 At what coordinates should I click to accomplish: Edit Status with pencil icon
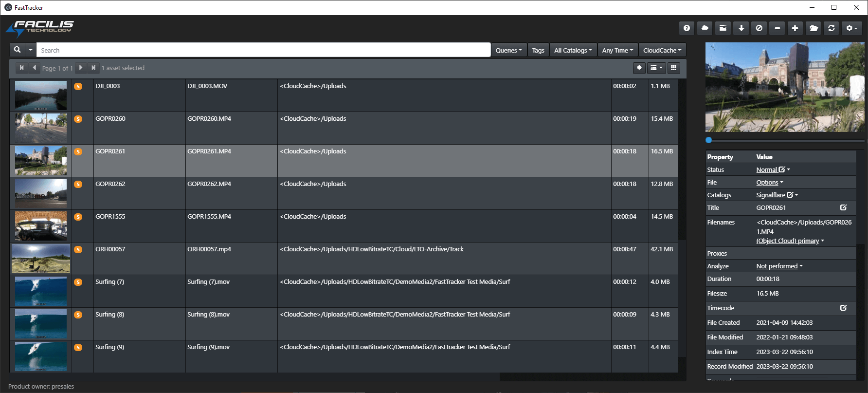tap(782, 169)
